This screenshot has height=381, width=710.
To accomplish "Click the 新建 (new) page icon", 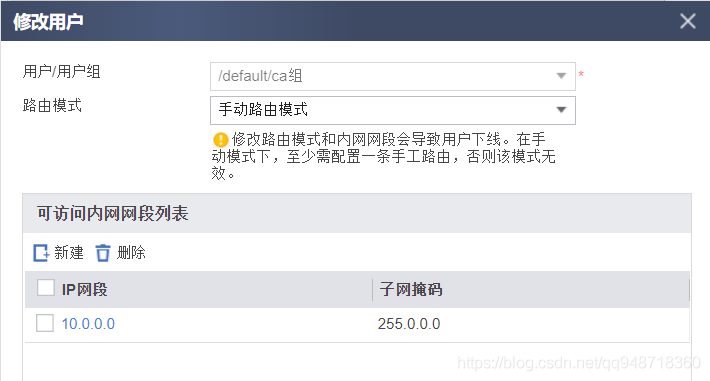I will tap(41, 253).
